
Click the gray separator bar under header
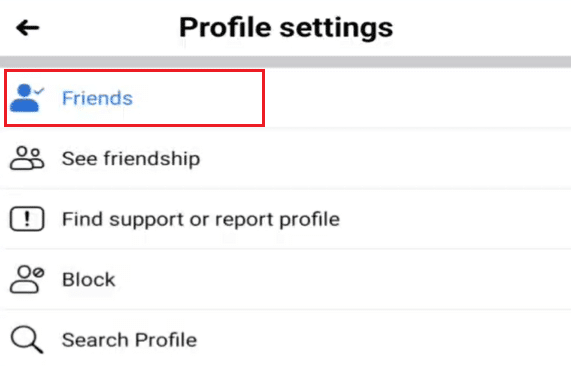286,62
